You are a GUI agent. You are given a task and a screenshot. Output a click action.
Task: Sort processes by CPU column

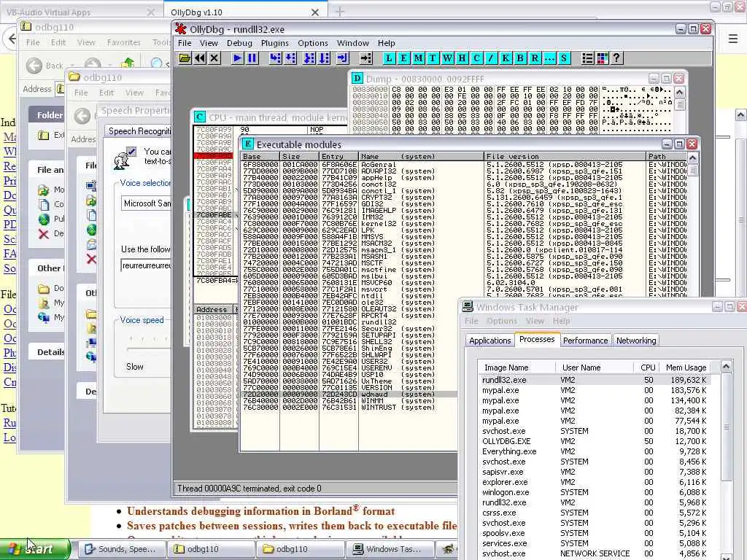click(x=648, y=367)
